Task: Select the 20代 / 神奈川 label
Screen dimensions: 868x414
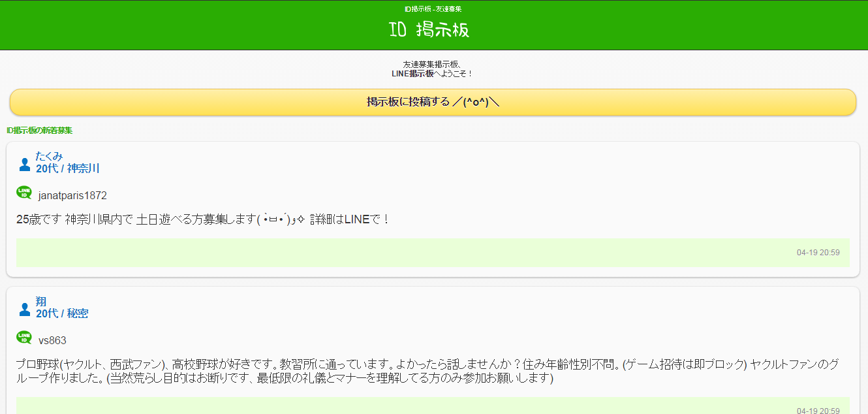Action: point(67,168)
